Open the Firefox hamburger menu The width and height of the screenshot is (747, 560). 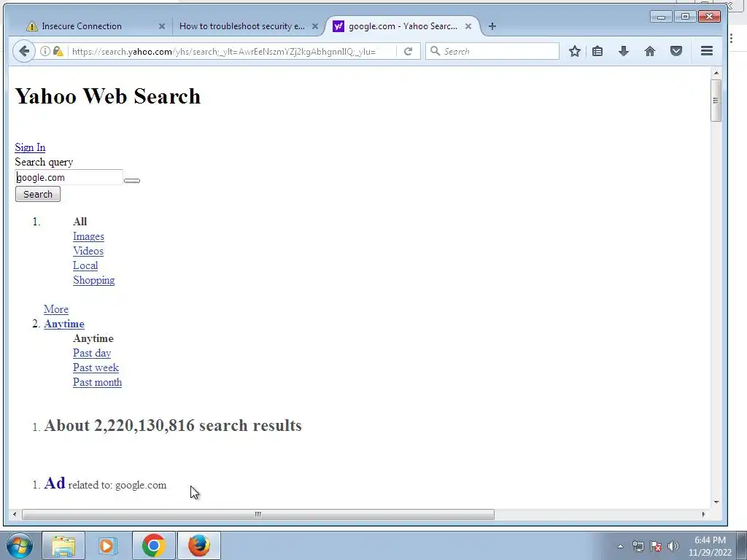pos(707,51)
